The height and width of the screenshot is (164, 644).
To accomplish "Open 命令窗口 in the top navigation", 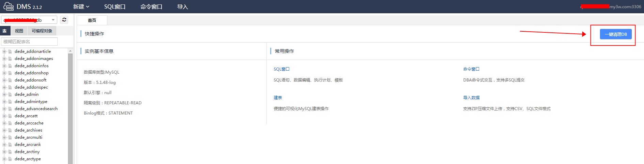I will tap(151, 7).
